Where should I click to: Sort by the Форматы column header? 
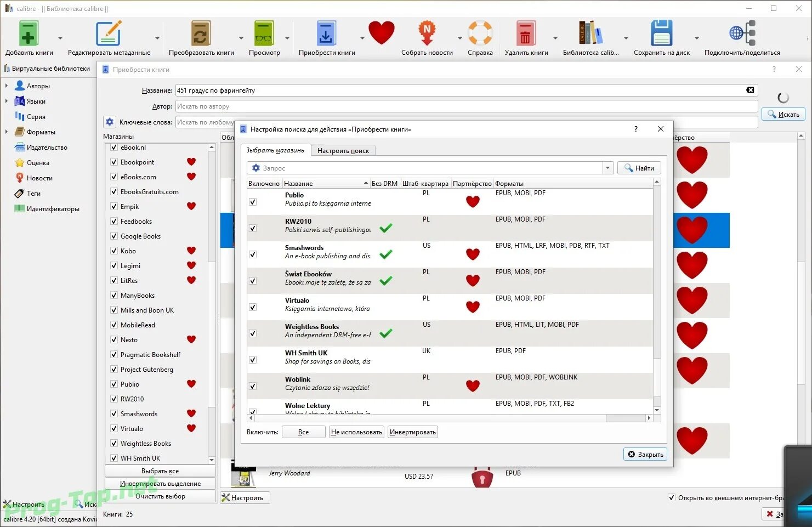click(573, 183)
